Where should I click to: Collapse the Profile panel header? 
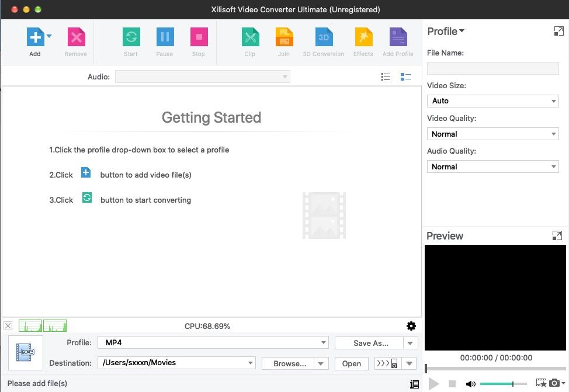coord(446,31)
